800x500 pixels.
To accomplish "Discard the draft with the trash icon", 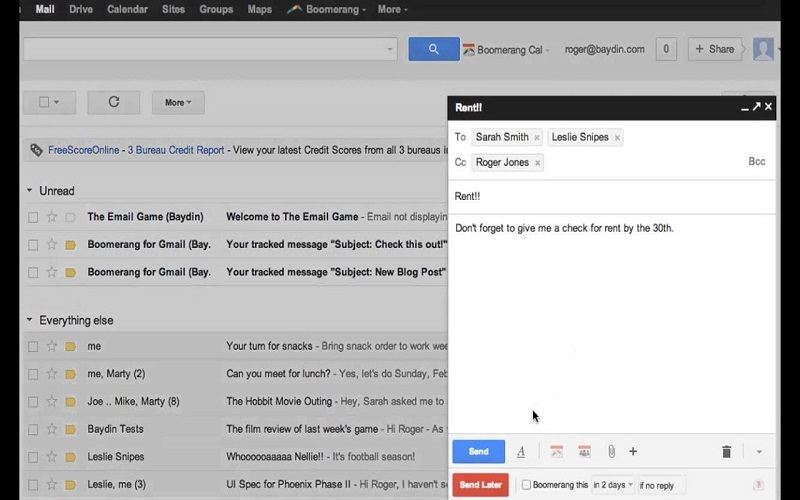I will pyautogui.click(x=727, y=452).
